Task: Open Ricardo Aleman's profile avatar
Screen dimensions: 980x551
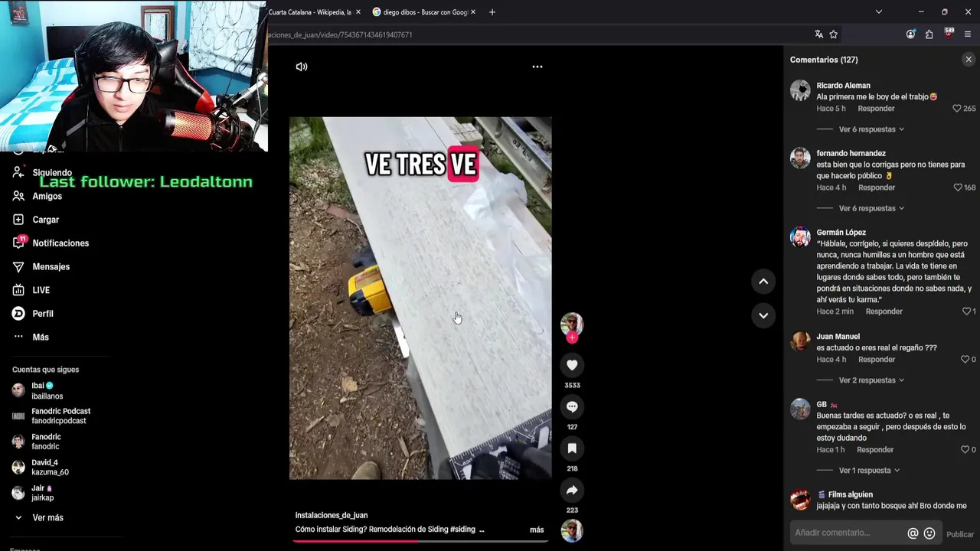Action: coord(800,90)
